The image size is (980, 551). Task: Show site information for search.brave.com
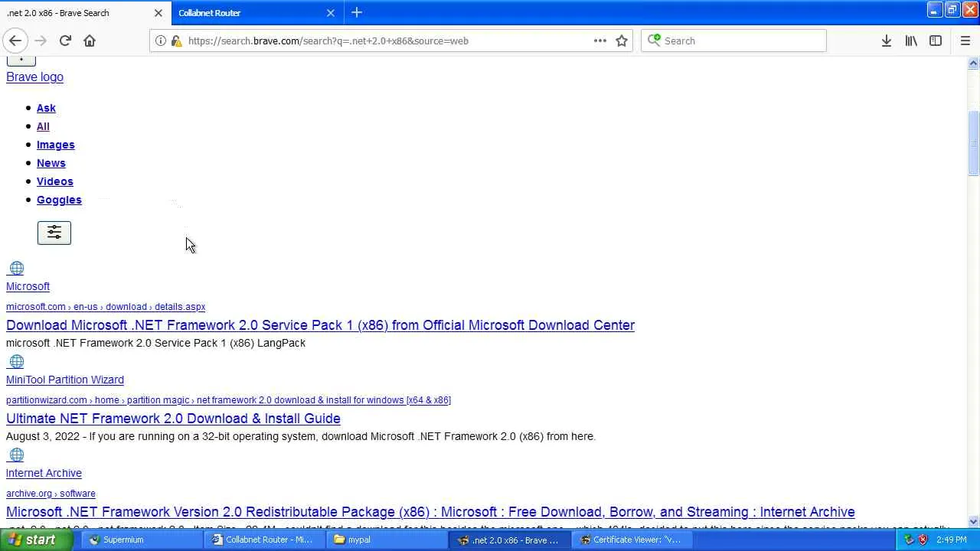pyautogui.click(x=161, y=41)
